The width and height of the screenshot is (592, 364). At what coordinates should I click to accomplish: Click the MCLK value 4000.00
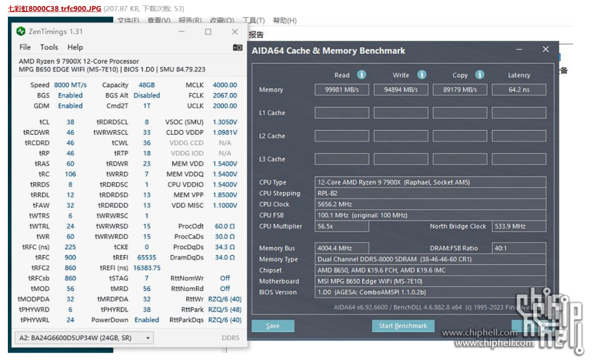pos(224,85)
